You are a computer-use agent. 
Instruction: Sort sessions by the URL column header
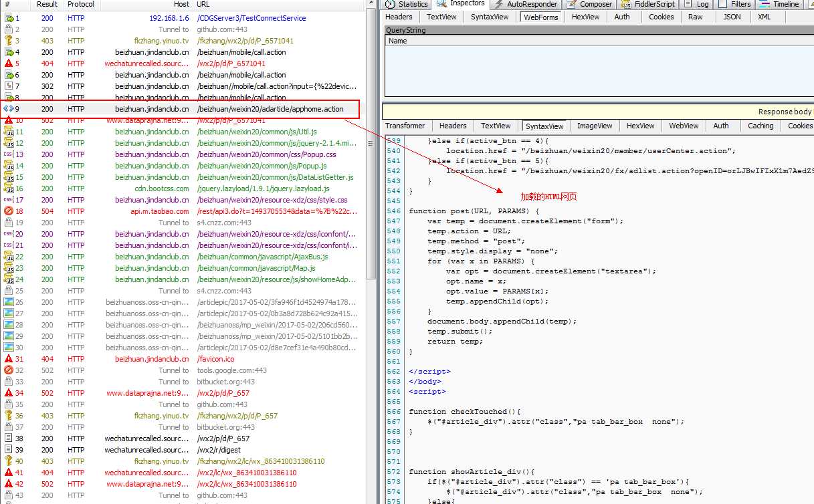coord(280,4)
